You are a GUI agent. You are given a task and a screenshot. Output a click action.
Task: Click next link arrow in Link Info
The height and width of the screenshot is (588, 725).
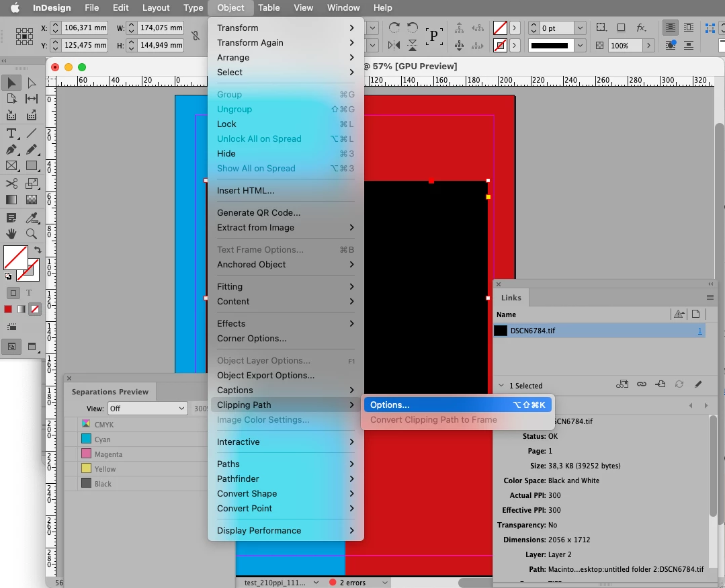706,405
